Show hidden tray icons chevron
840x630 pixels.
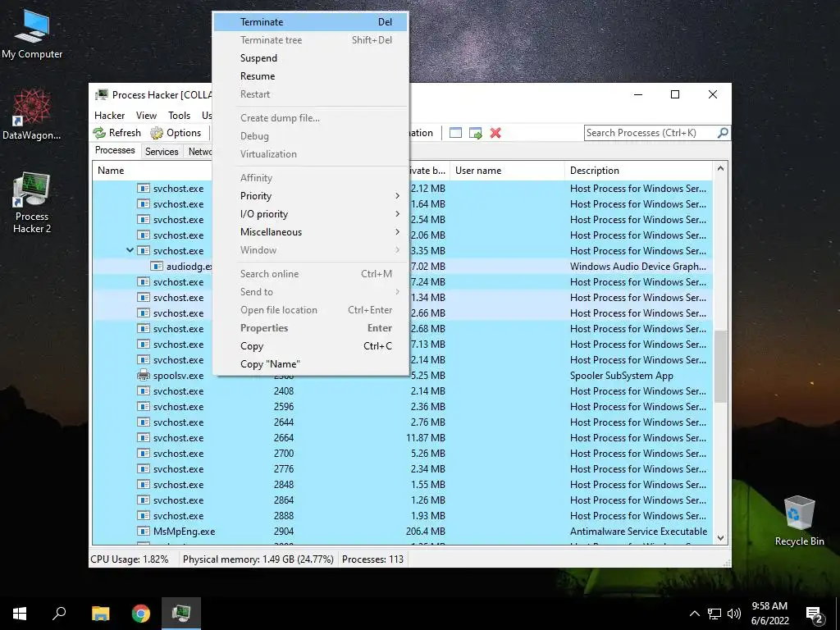coord(694,614)
